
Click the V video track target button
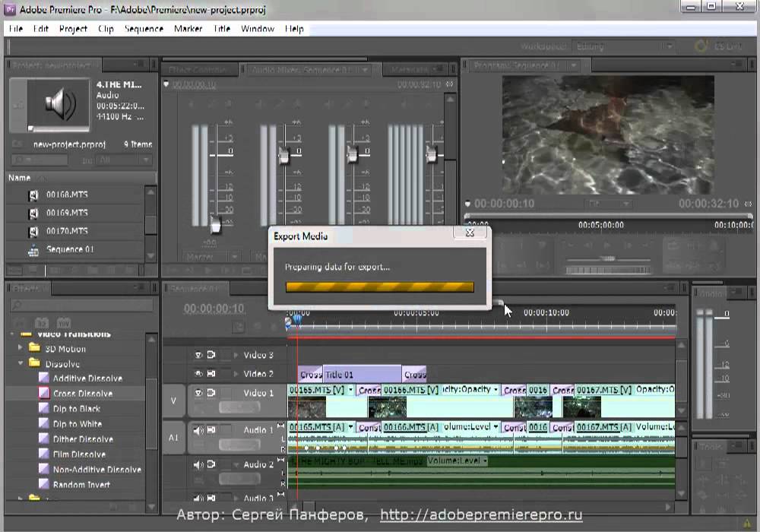173,401
